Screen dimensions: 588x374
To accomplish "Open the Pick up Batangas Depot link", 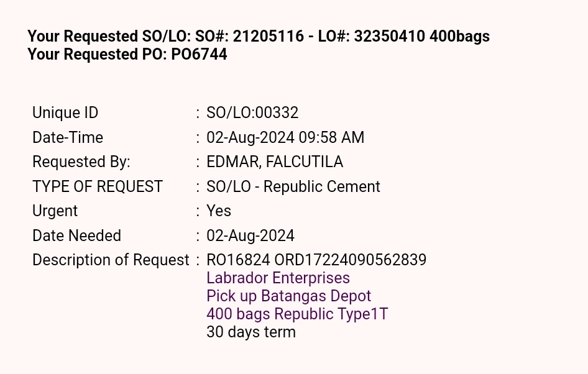I will coord(288,296).
